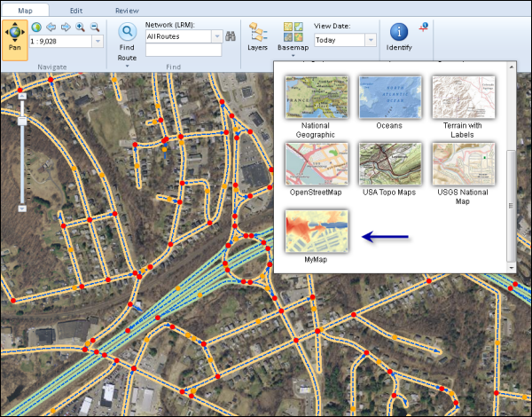The height and width of the screenshot is (417, 532).
Task: Click the zoom in magnifier icon
Action: click(x=80, y=27)
